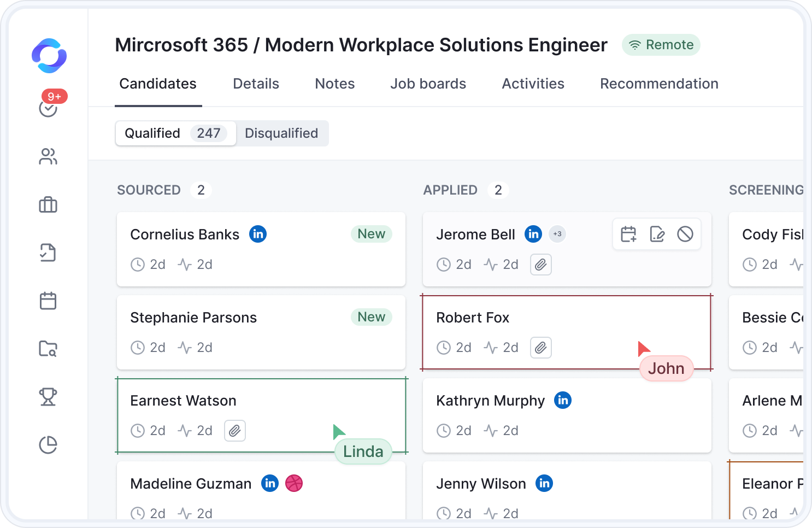
Task: Click Dribbble icon next to Madeline Guzman
Action: (294, 483)
